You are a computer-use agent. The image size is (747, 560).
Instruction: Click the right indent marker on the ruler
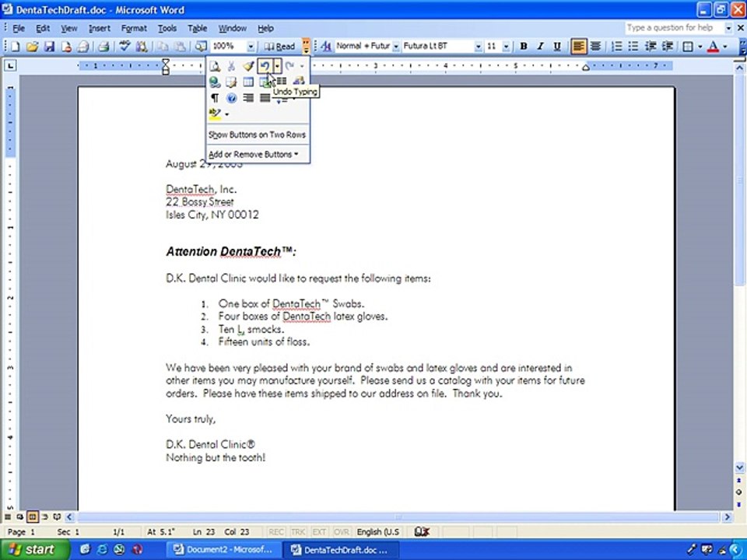click(586, 68)
